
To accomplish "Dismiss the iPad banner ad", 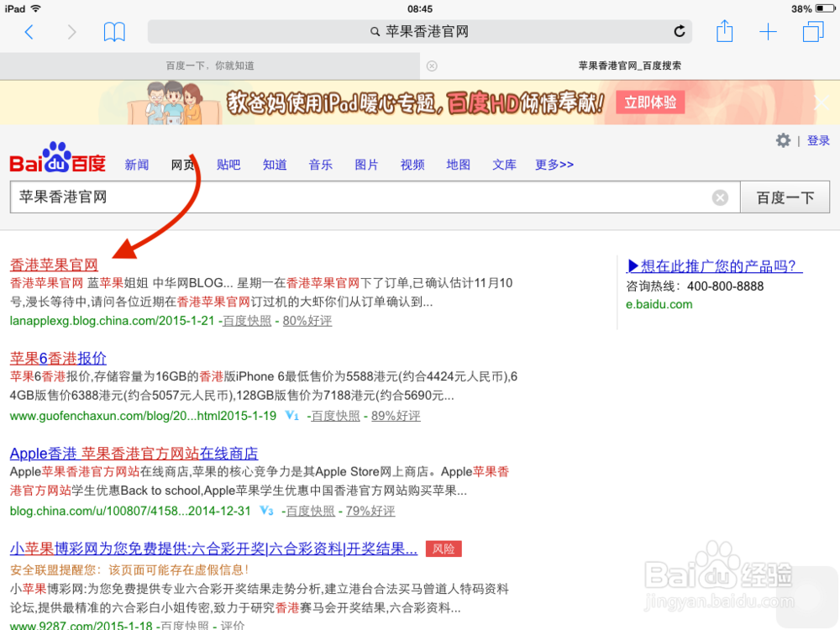I will point(822,102).
